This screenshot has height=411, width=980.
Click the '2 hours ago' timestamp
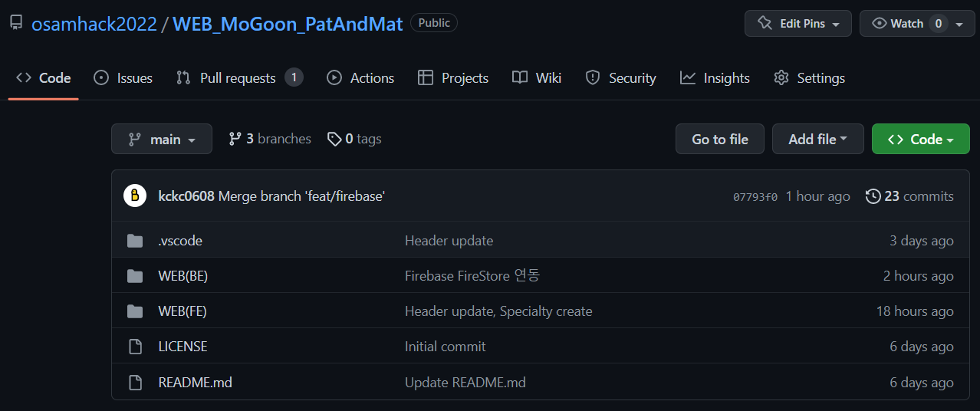[919, 276]
